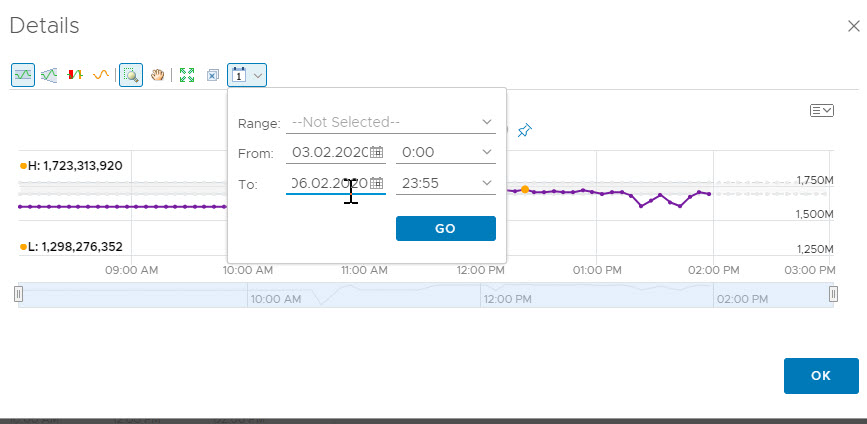867x424 pixels.
Task: Toggle the calendar date controls button
Action: click(246, 75)
